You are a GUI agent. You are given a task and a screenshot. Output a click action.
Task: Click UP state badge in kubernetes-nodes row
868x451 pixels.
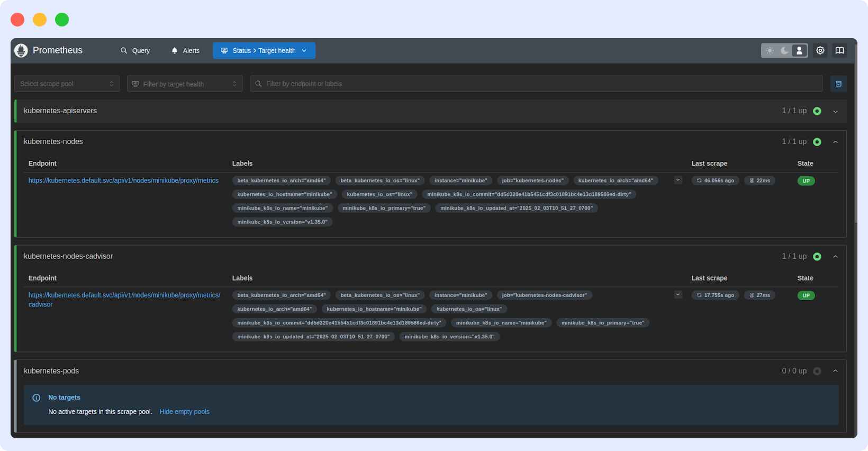[x=806, y=181]
